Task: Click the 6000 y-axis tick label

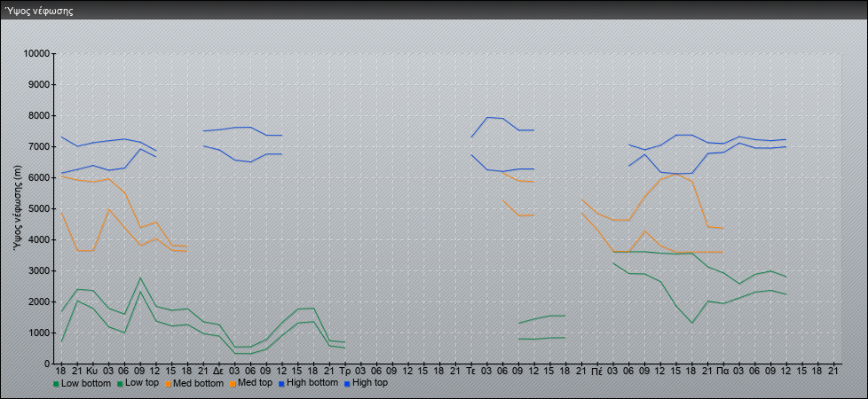Action: click(x=39, y=177)
